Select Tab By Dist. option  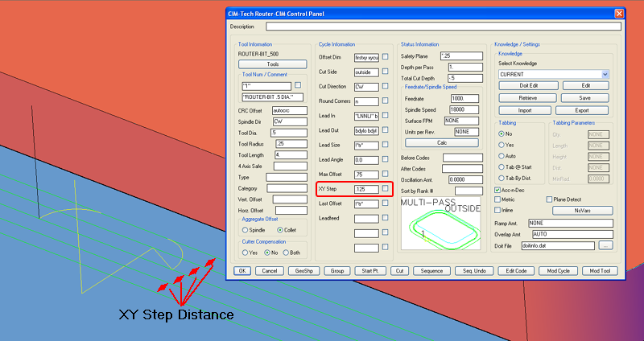coord(501,178)
